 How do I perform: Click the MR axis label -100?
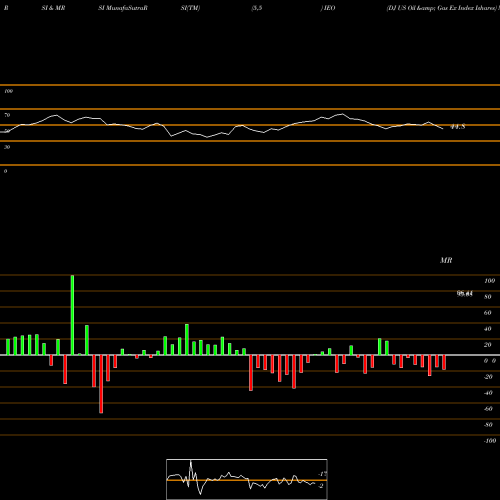point(490,441)
